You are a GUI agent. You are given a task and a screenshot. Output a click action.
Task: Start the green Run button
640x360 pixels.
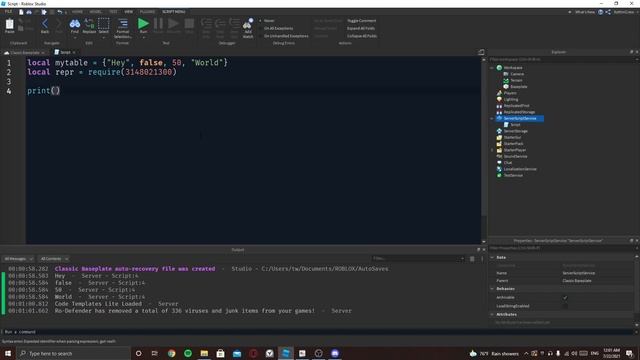pyautogui.click(x=143, y=25)
